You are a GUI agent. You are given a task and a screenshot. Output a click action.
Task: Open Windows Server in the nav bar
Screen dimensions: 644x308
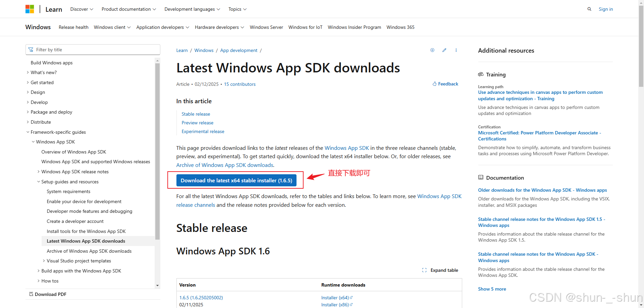(x=266, y=27)
